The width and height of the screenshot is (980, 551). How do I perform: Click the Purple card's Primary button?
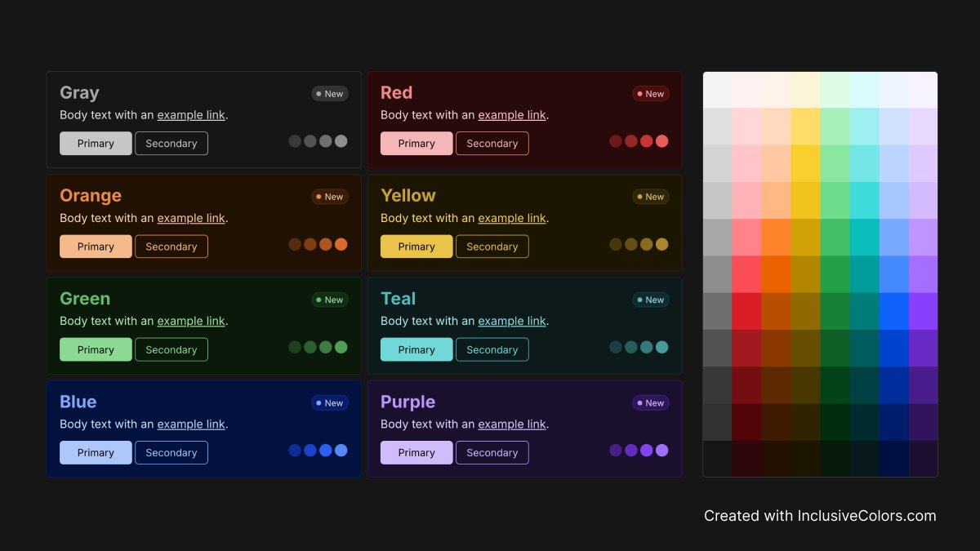pos(416,452)
